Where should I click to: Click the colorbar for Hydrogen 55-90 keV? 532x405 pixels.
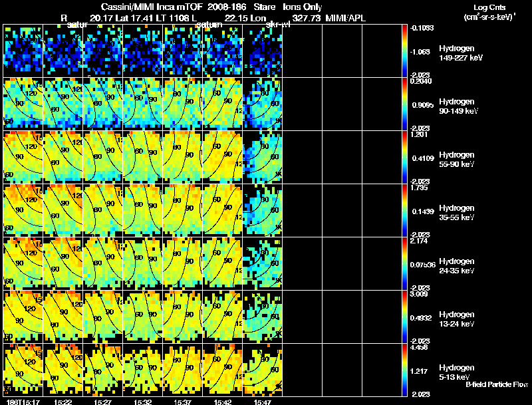404,158
